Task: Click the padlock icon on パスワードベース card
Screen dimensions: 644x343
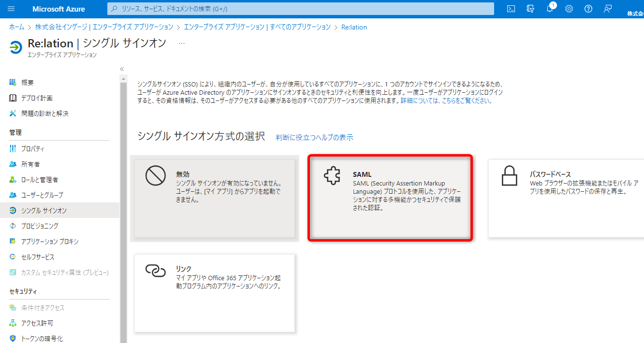Action: tap(510, 176)
